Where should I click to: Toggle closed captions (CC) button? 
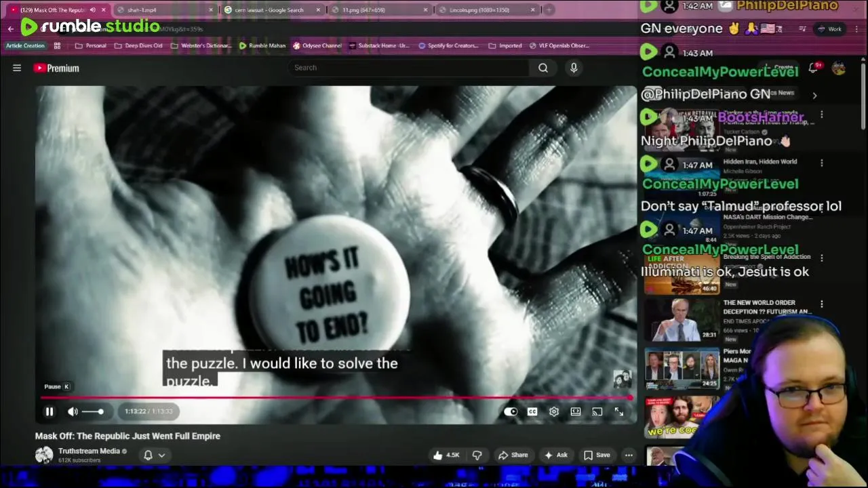point(532,411)
